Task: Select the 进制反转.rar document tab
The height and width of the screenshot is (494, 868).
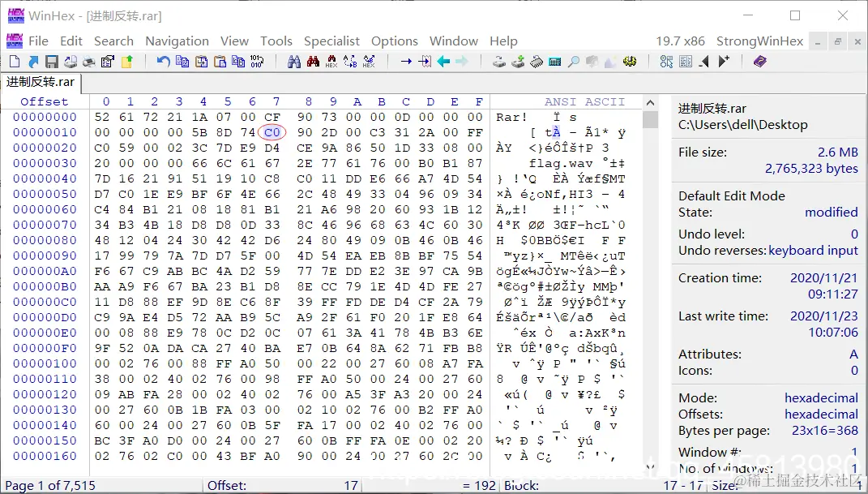Action: [41, 82]
